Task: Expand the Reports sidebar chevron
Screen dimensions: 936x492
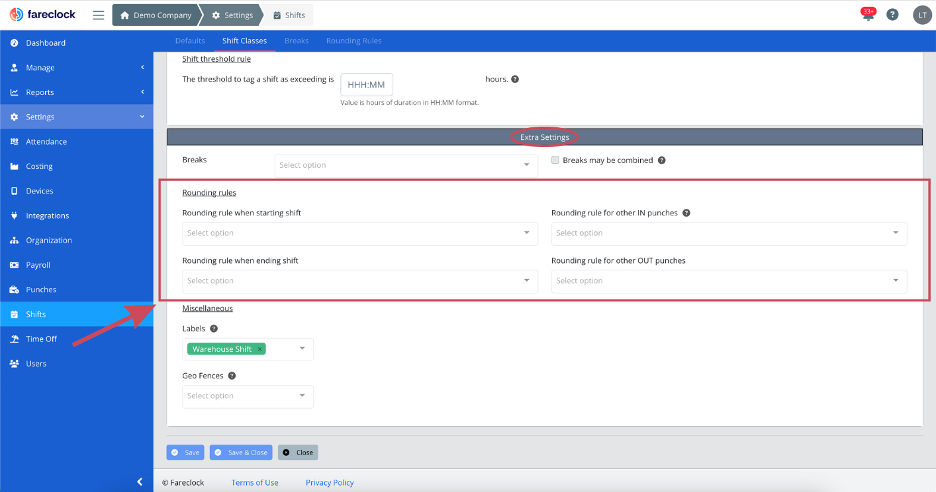Action: click(143, 92)
